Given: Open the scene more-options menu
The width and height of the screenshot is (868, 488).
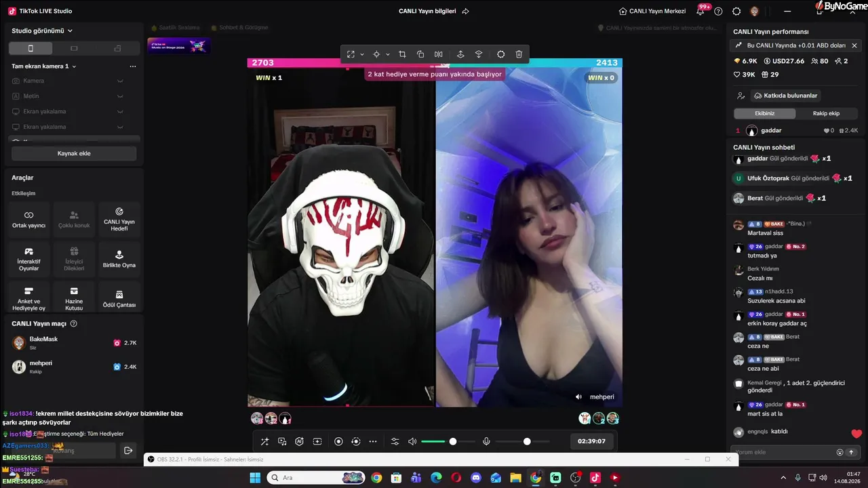Looking at the screenshot, I should pyautogui.click(x=133, y=66).
